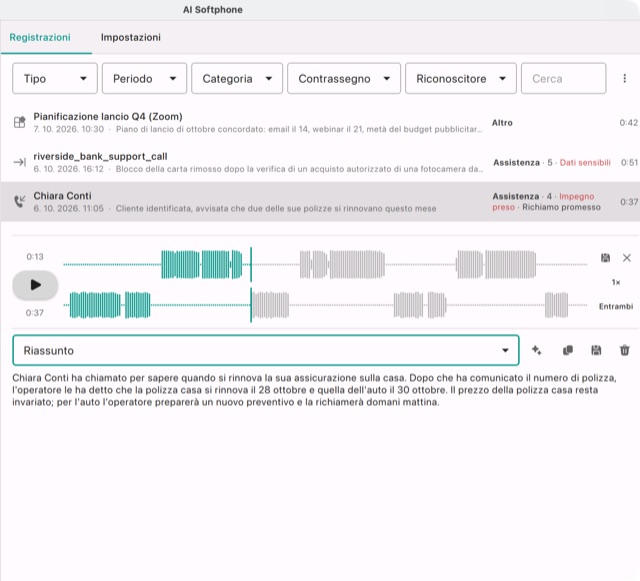Click the Cerca search field

(563, 78)
